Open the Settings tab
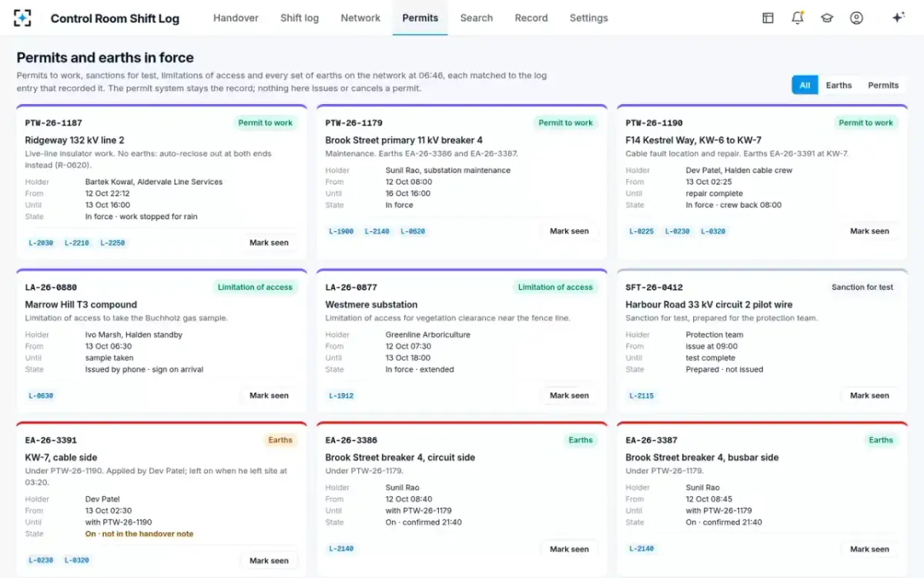Viewport: 924px width, 578px height. pyautogui.click(x=588, y=18)
